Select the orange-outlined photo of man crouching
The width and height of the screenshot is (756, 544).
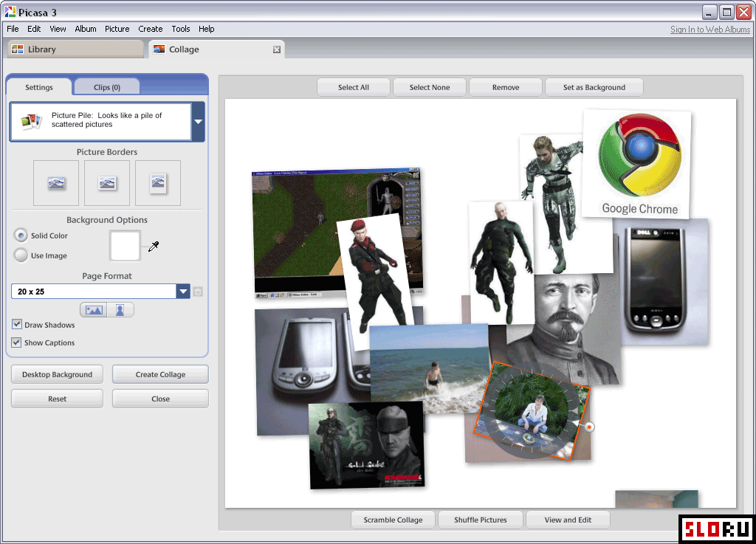(x=532, y=411)
